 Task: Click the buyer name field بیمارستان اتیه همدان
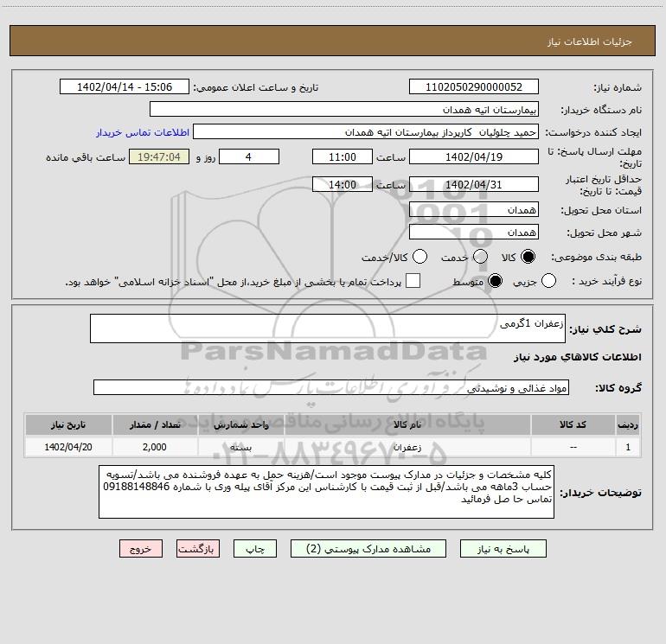click(x=344, y=109)
